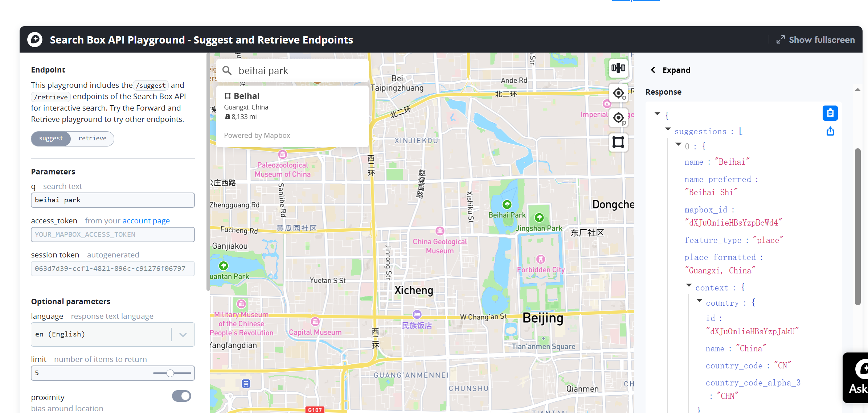This screenshot has height=413, width=868.
Task: Click the bounding box draw tool
Action: click(618, 142)
